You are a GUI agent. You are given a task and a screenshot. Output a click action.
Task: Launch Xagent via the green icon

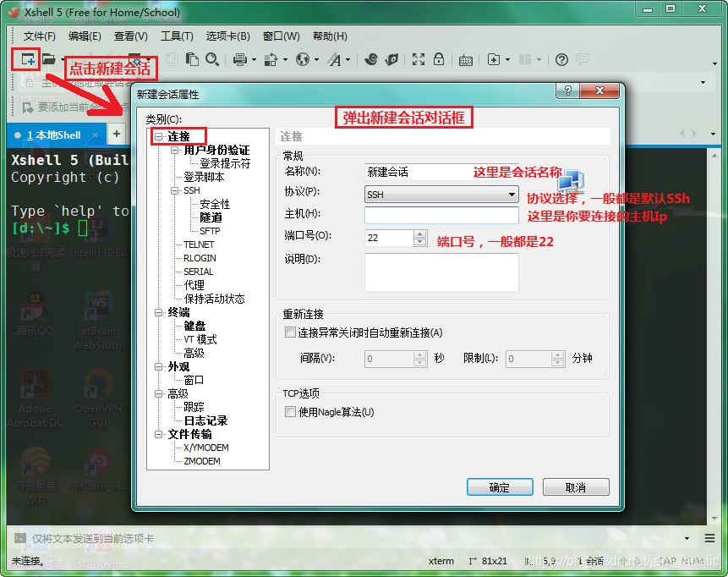coord(392,59)
